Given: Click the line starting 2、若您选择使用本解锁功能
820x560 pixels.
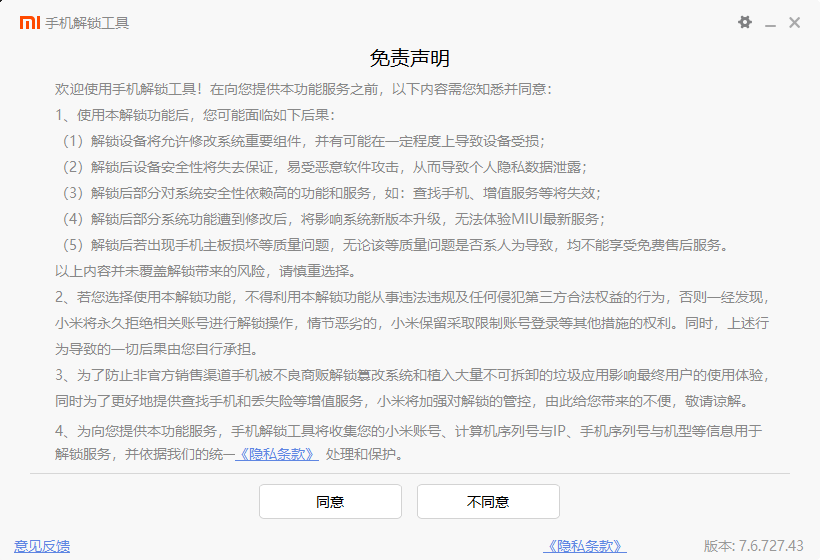Looking at the screenshot, I should 413,297.
